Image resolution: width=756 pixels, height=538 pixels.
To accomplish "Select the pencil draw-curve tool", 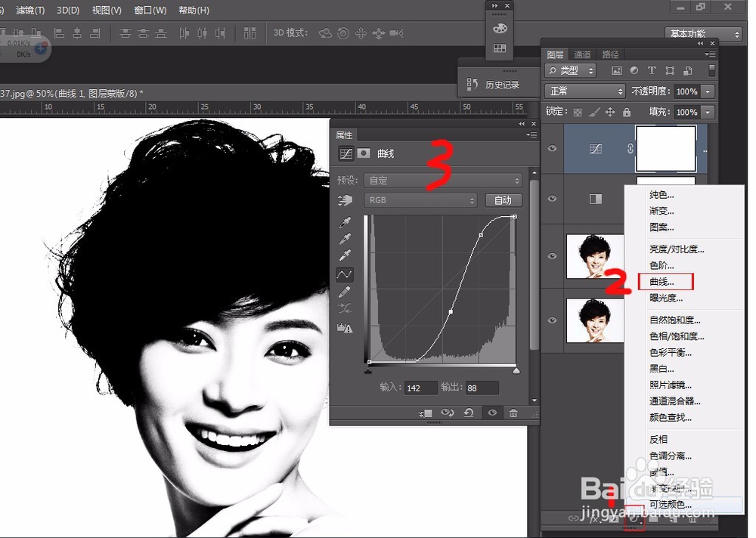I will coord(344,292).
